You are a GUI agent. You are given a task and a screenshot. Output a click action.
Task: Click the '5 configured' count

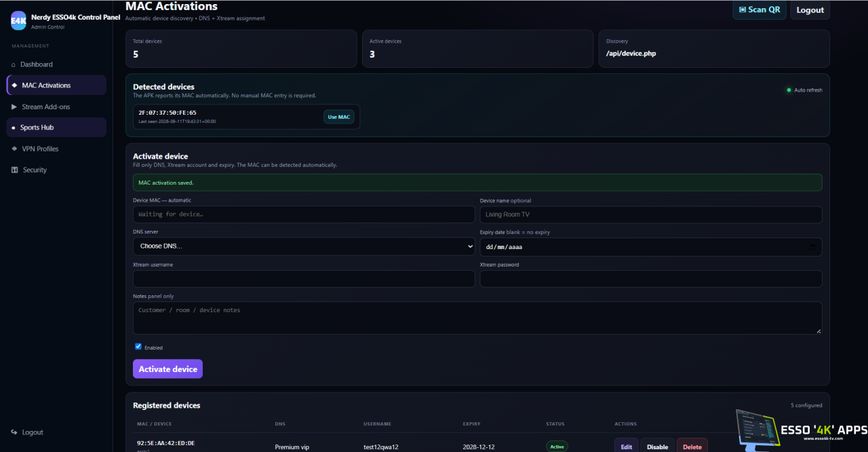click(x=806, y=406)
